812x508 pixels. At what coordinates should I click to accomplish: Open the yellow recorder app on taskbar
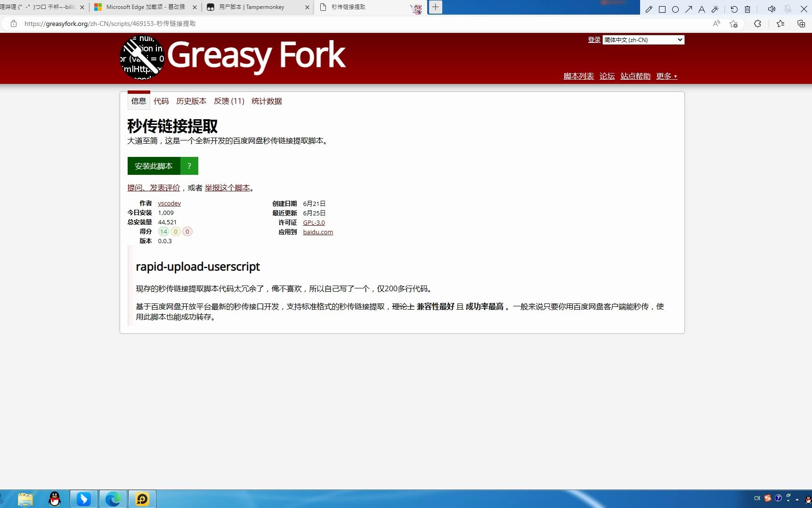click(x=142, y=499)
